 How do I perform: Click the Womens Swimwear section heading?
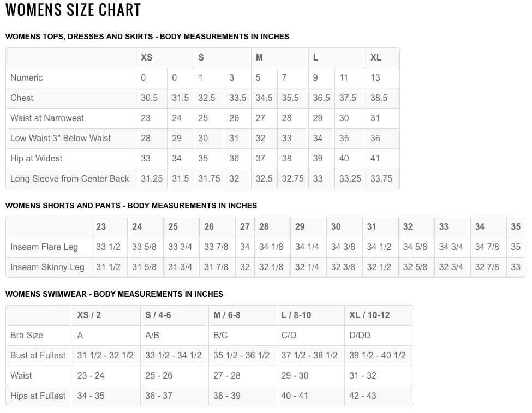(114, 294)
